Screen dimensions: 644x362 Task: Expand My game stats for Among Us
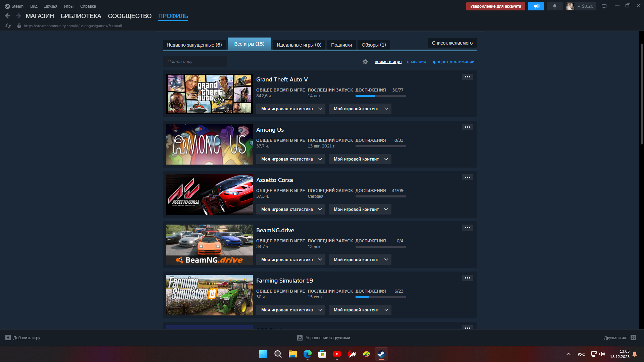[x=291, y=159]
